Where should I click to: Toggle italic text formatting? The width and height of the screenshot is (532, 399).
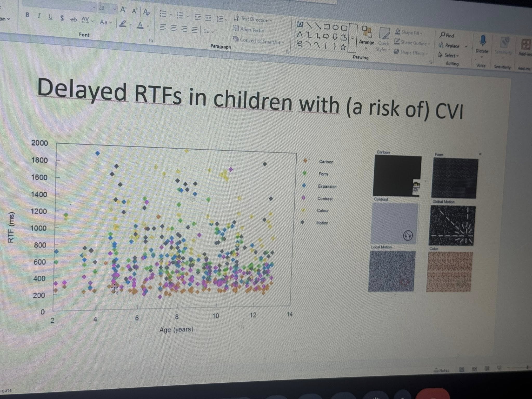[39, 16]
